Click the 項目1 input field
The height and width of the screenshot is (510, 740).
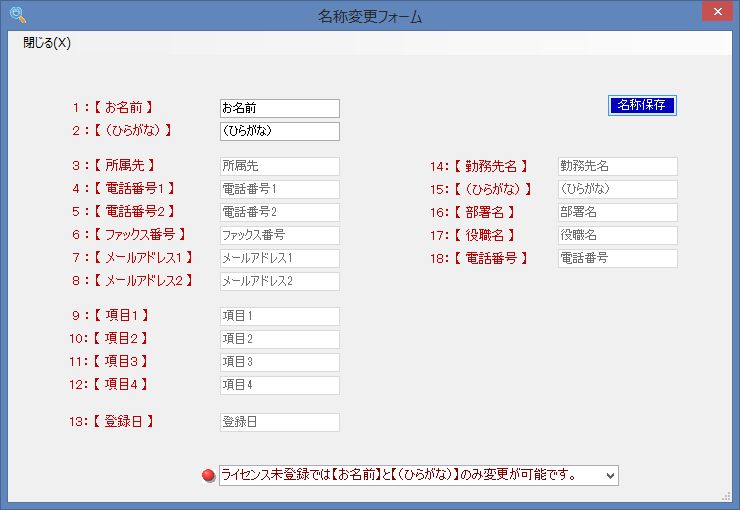pyautogui.click(x=279, y=316)
